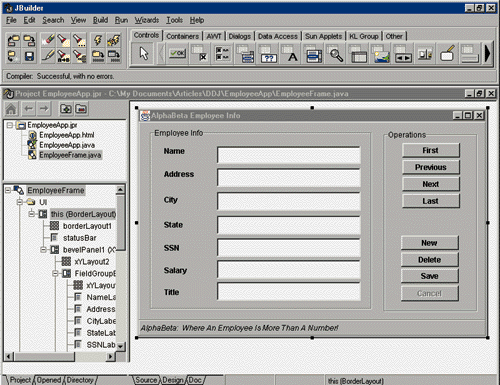Collapse the EmployeeApp.jpr project node
Viewport: 500px width, 385px height.
(x=10, y=125)
